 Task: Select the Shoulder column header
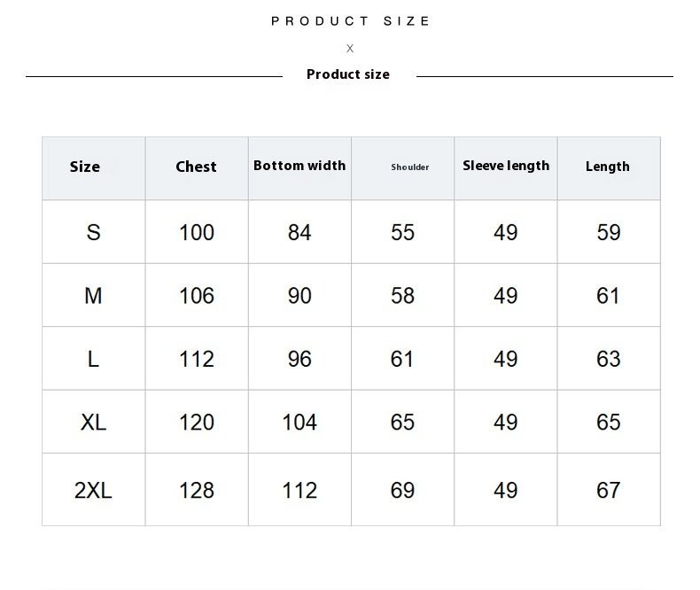(x=410, y=167)
